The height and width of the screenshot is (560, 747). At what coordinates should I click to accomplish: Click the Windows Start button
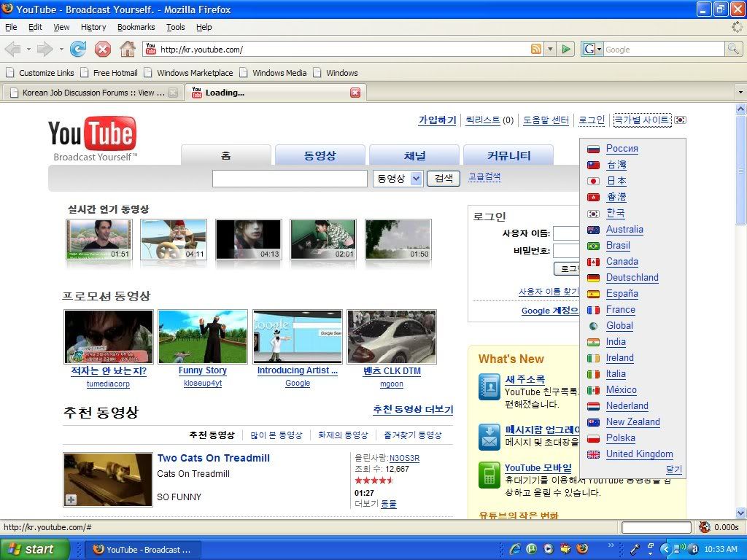34,549
